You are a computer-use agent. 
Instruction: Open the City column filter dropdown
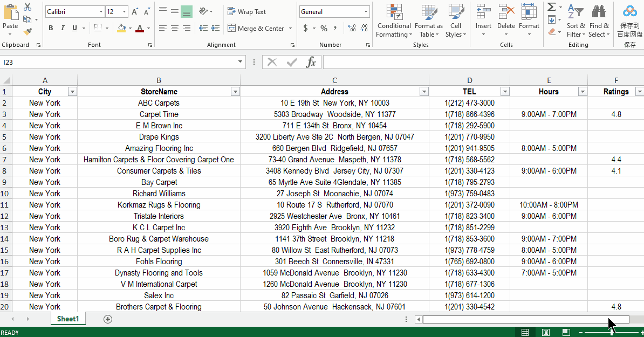point(72,92)
